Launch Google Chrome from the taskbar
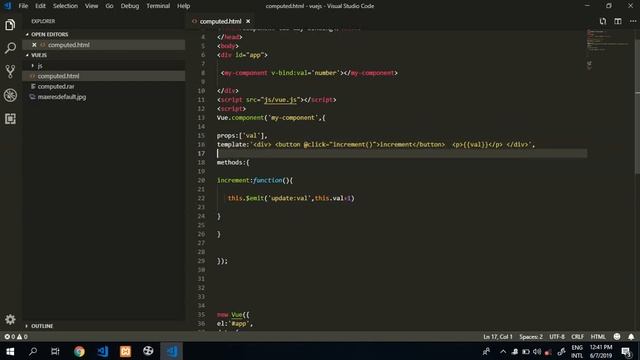Viewport: 640px width, 360px height. pyautogui.click(x=79, y=351)
